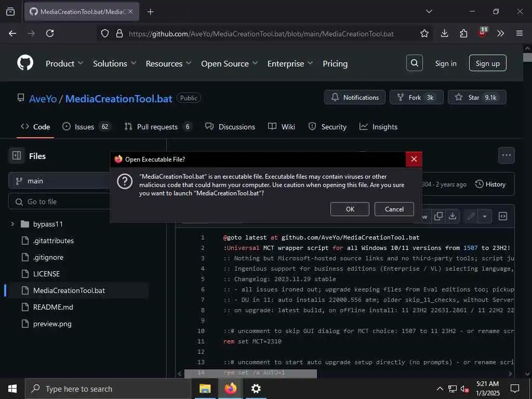
Task: Click the code view horizontal scrollbar
Action: tap(250, 374)
